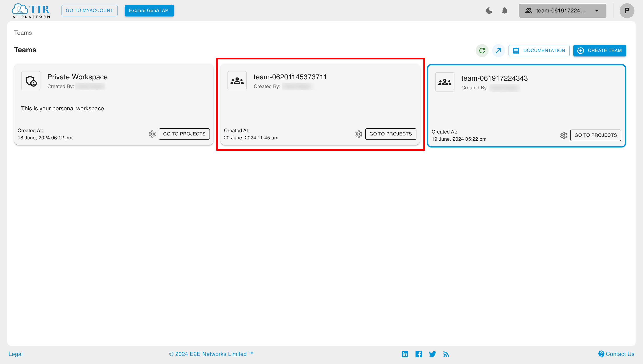Open settings gear for Private Workspace

point(152,134)
